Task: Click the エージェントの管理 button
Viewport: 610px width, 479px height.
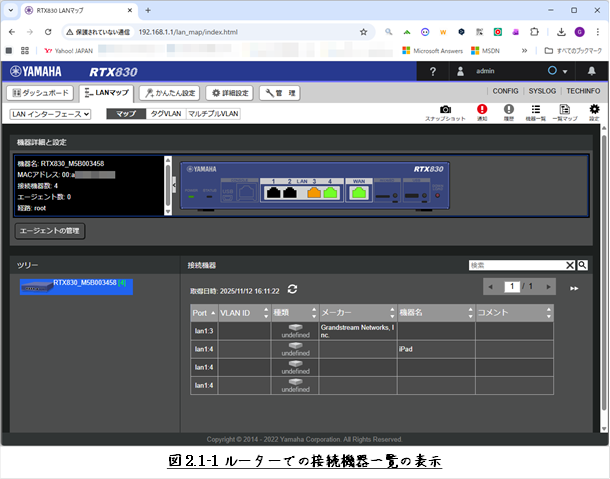Action: click(51, 231)
